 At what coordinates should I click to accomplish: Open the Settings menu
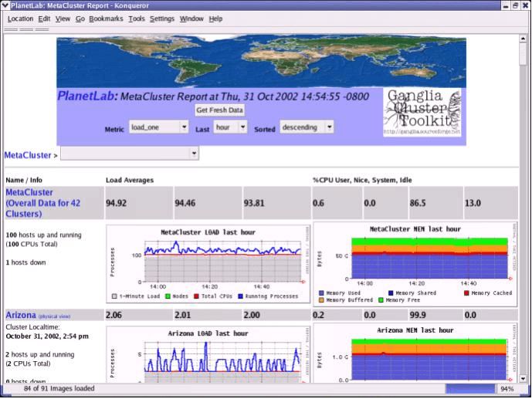[162, 19]
